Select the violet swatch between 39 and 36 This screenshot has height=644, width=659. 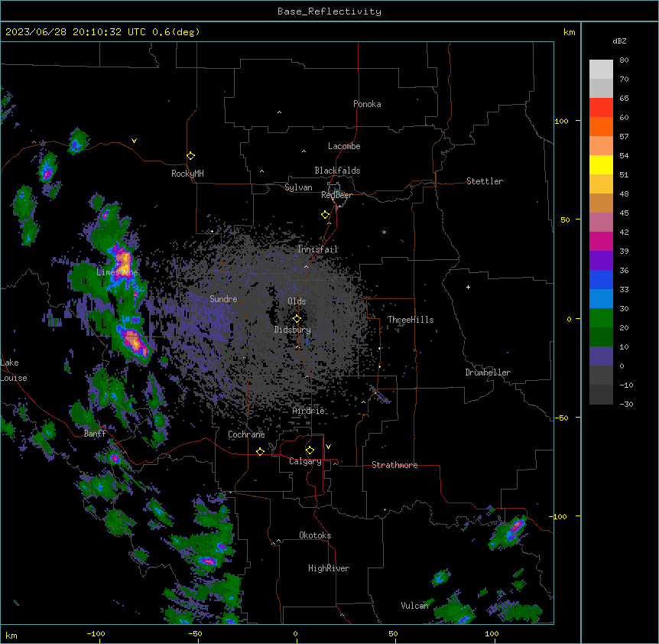[x=601, y=260]
